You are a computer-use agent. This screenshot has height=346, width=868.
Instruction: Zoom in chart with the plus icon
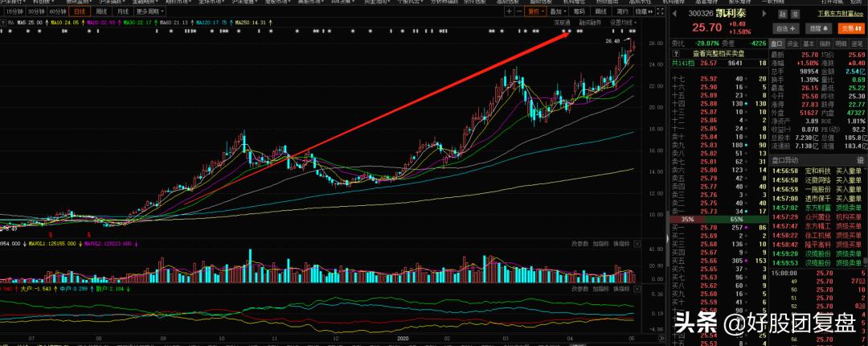(x=510, y=11)
